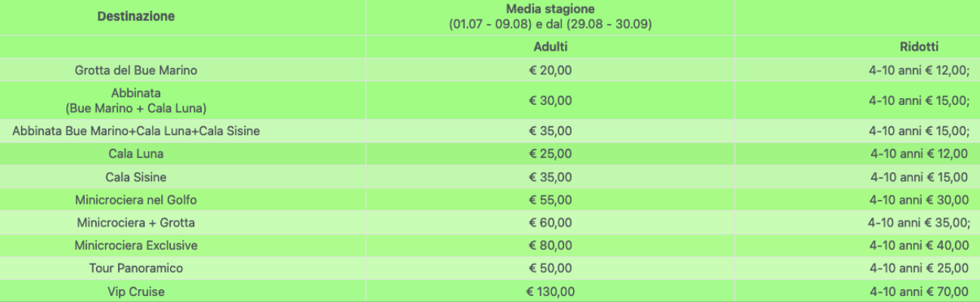Select the Vip Cruise destination
Viewport: 980px width, 302px height.
coord(136,291)
